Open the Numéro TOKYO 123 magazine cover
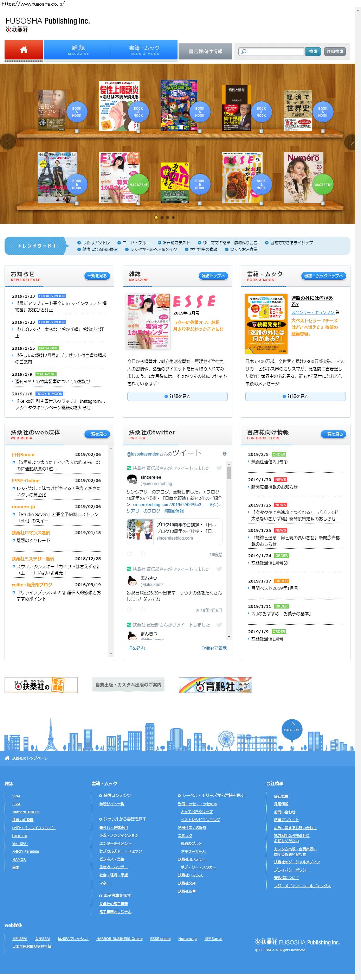 click(x=303, y=178)
